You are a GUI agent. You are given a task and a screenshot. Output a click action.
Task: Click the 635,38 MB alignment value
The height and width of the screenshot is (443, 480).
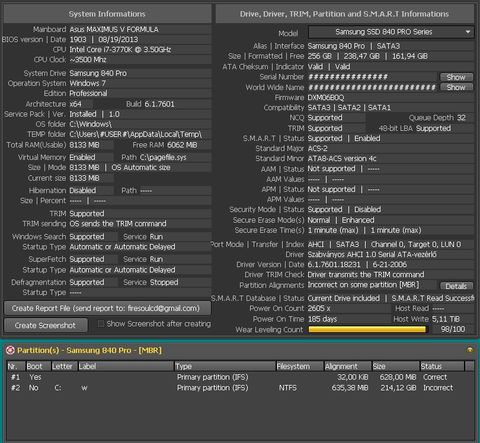[x=350, y=388]
